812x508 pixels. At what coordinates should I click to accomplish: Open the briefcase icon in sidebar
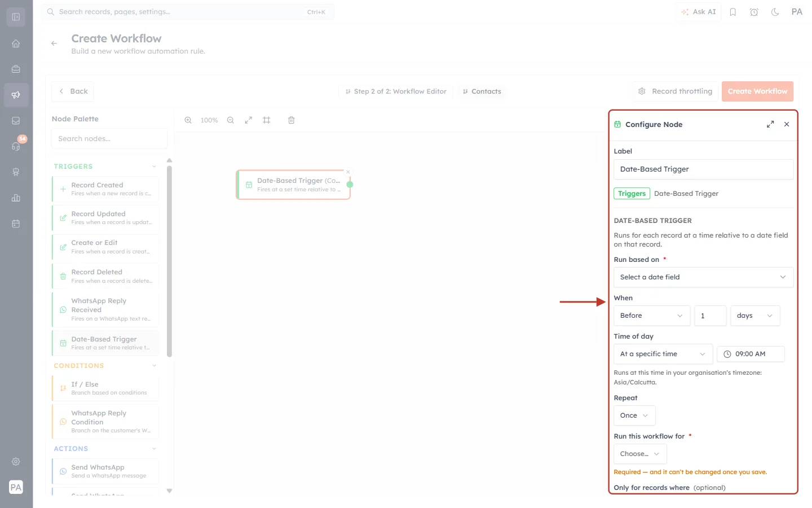(x=16, y=69)
